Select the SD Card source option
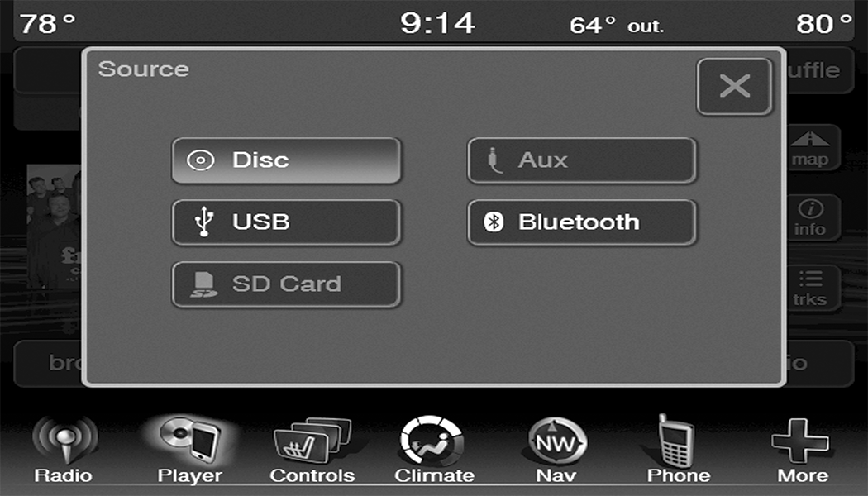This screenshot has width=868, height=496. [x=286, y=284]
